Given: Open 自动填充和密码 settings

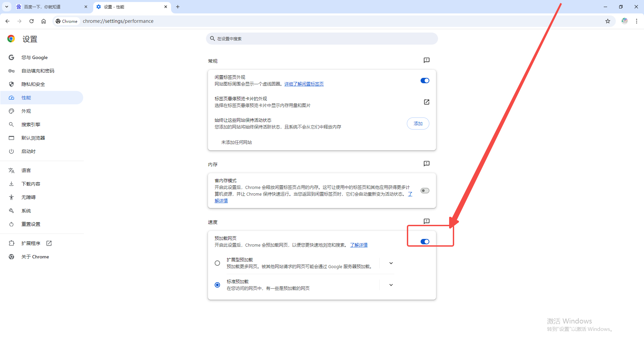Looking at the screenshot, I should (42, 71).
